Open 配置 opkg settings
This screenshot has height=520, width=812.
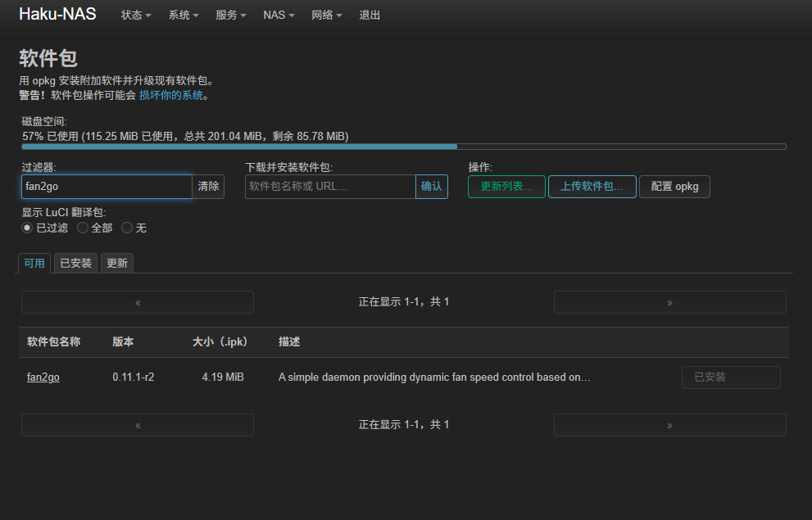click(x=674, y=187)
